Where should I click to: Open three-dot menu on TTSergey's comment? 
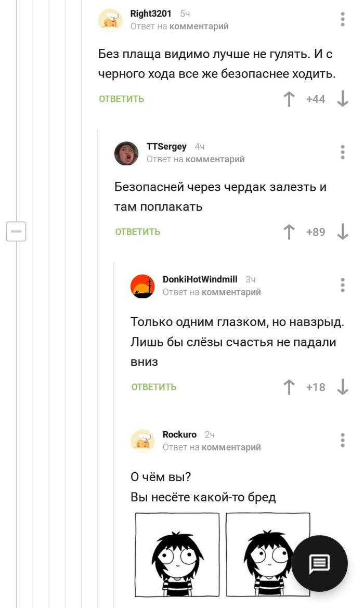tap(343, 152)
